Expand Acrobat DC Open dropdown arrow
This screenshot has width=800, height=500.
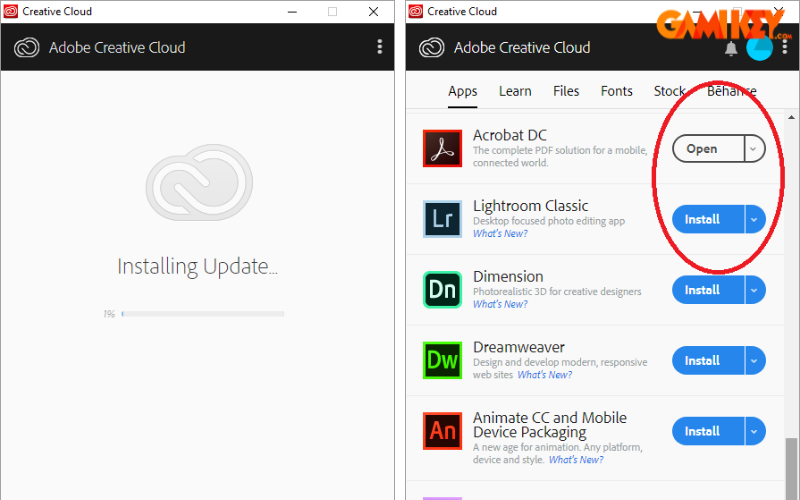click(754, 148)
